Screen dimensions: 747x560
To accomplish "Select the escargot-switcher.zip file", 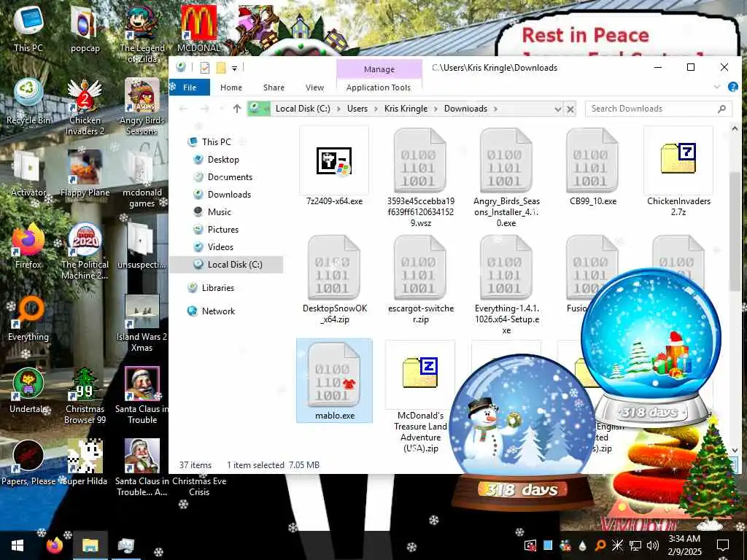I will click(420, 279).
